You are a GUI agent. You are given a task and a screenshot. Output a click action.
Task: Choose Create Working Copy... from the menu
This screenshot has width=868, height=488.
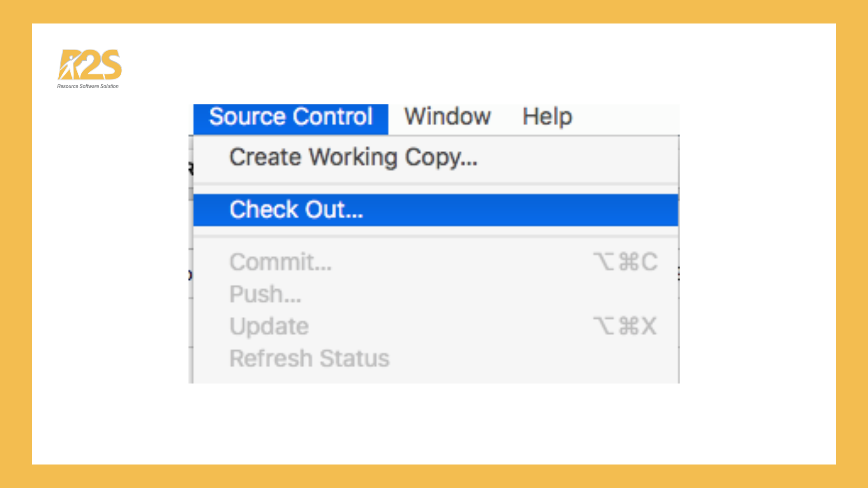pos(353,158)
